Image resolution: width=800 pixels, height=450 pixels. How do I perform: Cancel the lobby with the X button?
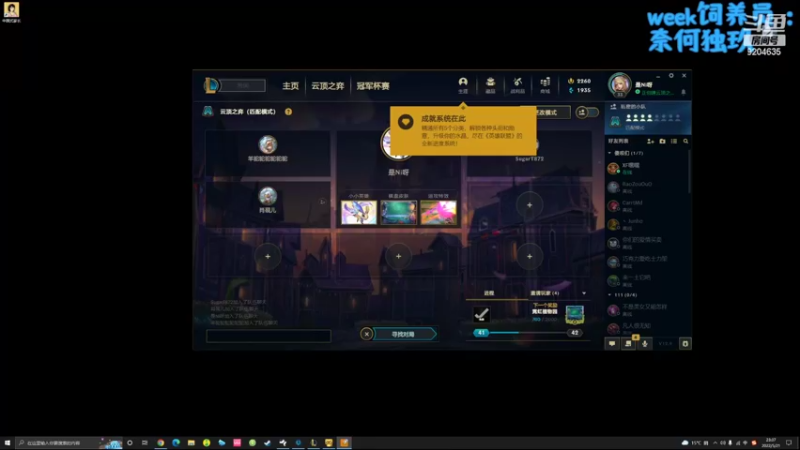366,334
